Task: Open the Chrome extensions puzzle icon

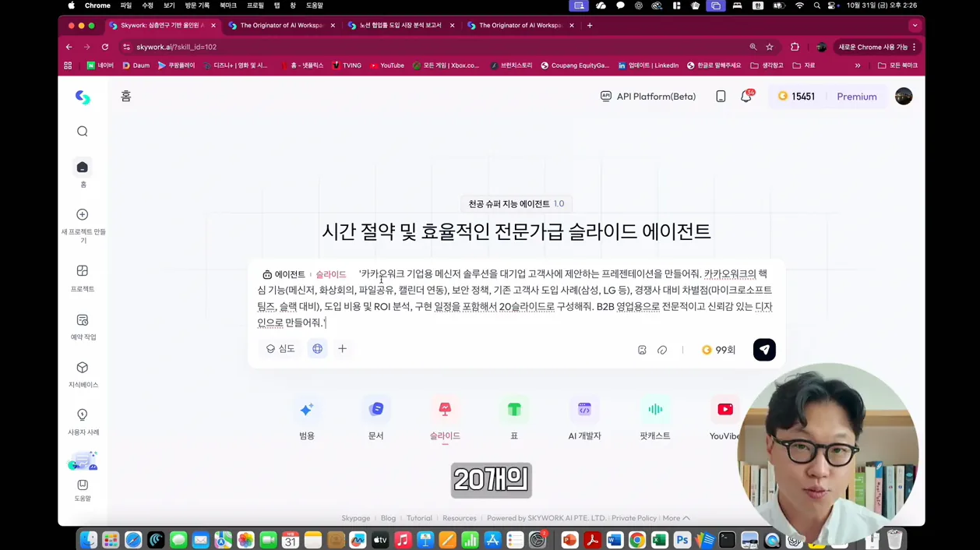Action: tap(795, 47)
